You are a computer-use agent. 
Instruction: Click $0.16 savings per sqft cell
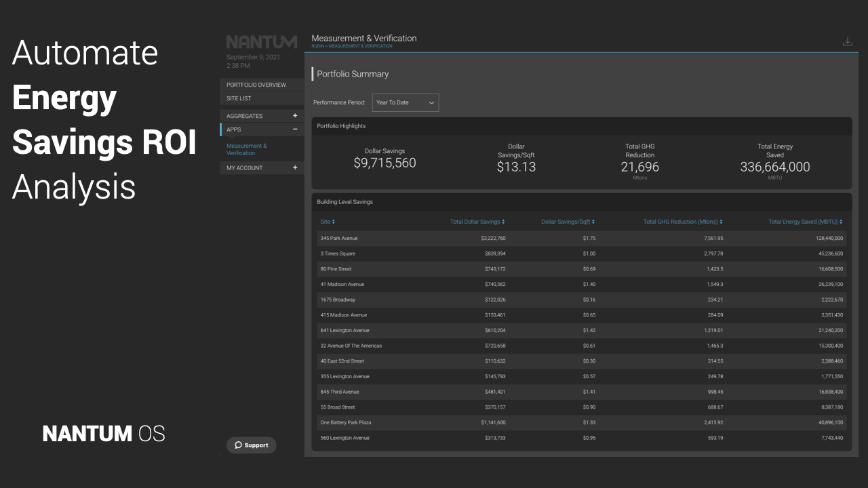click(x=589, y=300)
